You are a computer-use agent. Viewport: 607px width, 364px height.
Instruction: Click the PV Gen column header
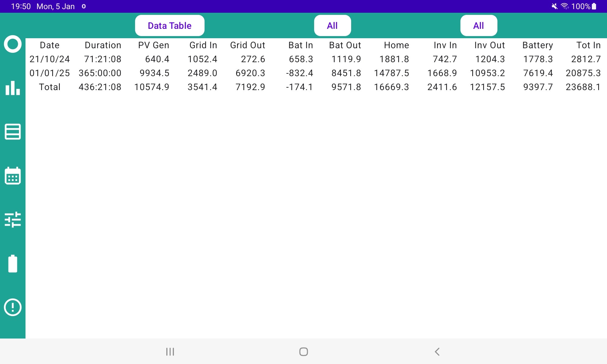point(154,45)
